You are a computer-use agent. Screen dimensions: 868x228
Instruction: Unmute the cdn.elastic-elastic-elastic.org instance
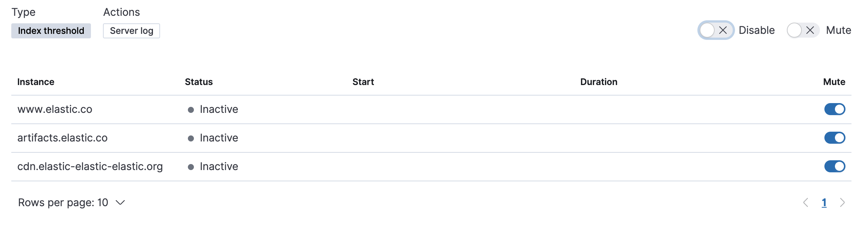pos(835,166)
